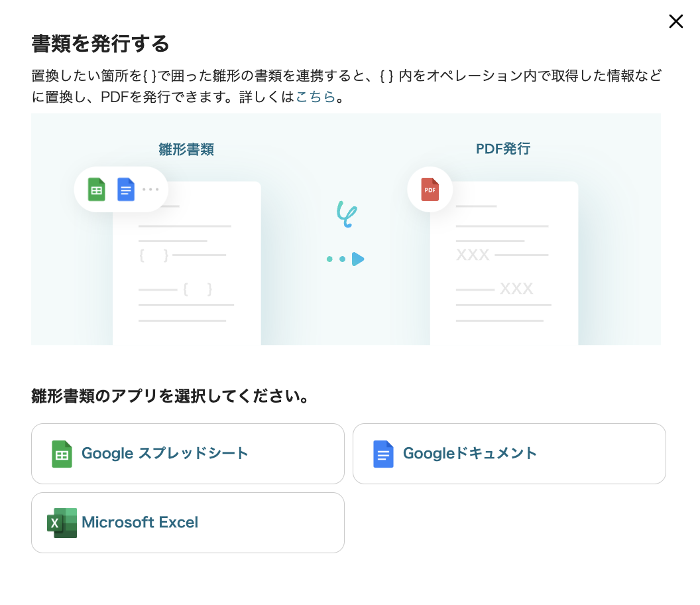Click the blue Docs icon in the 雛形書類 illustration
This screenshot has width=700, height=605.
pos(126,190)
